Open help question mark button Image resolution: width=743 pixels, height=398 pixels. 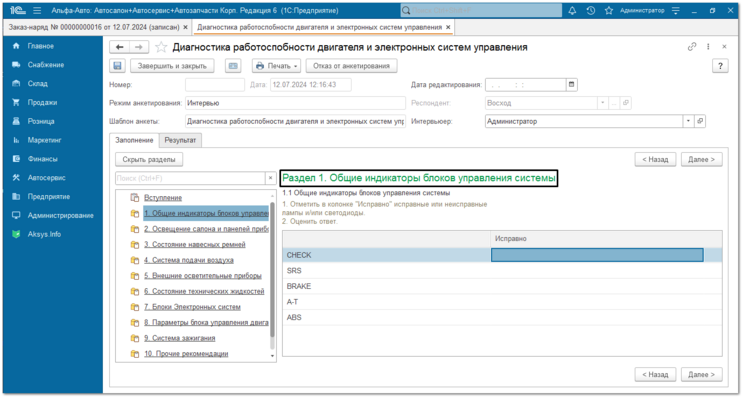(x=720, y=66)
